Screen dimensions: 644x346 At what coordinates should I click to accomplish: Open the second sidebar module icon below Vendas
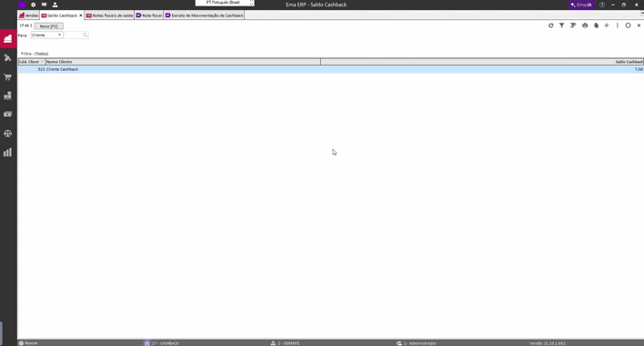click(x=8, y=58)
